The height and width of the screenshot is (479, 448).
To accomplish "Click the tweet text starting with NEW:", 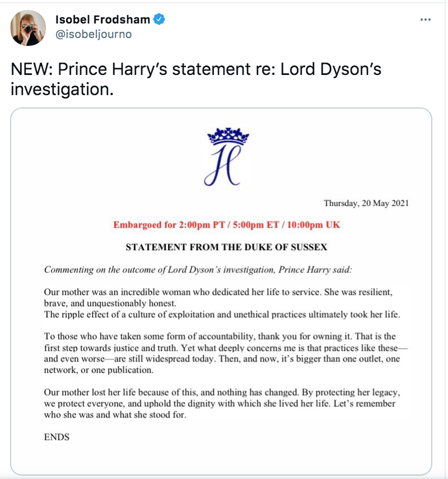I will point(196,71).
